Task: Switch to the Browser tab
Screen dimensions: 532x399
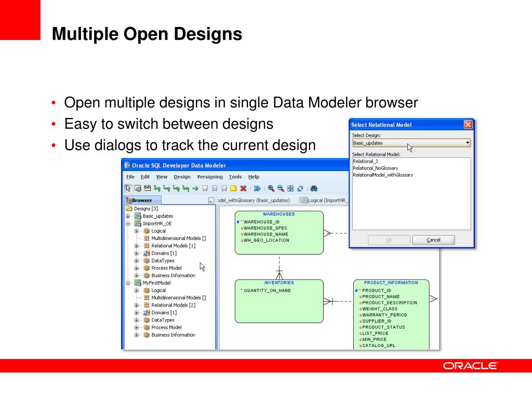Action: [142, 200]
